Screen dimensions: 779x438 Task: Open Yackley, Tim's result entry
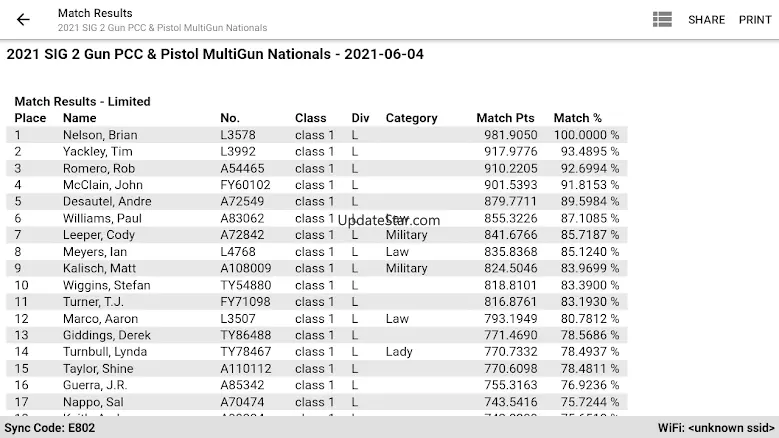pyautogui.click(x=98, y=152)
